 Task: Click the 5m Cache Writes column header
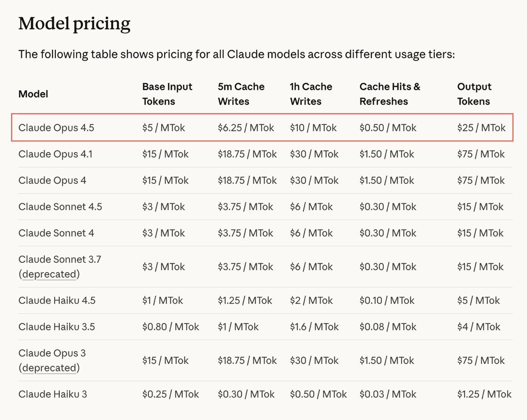click(x=241, y=94)
